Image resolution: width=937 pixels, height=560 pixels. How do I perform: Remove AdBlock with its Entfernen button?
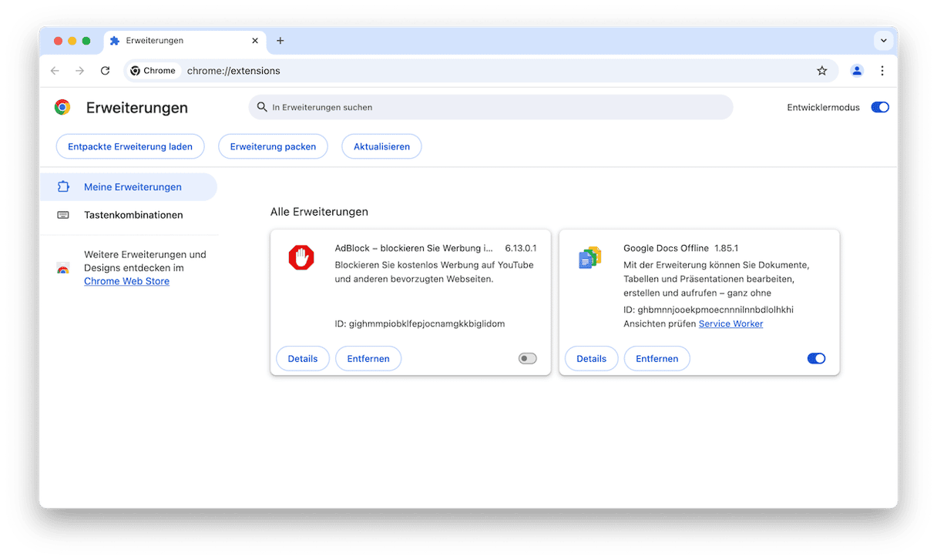[x=368, y=358]
